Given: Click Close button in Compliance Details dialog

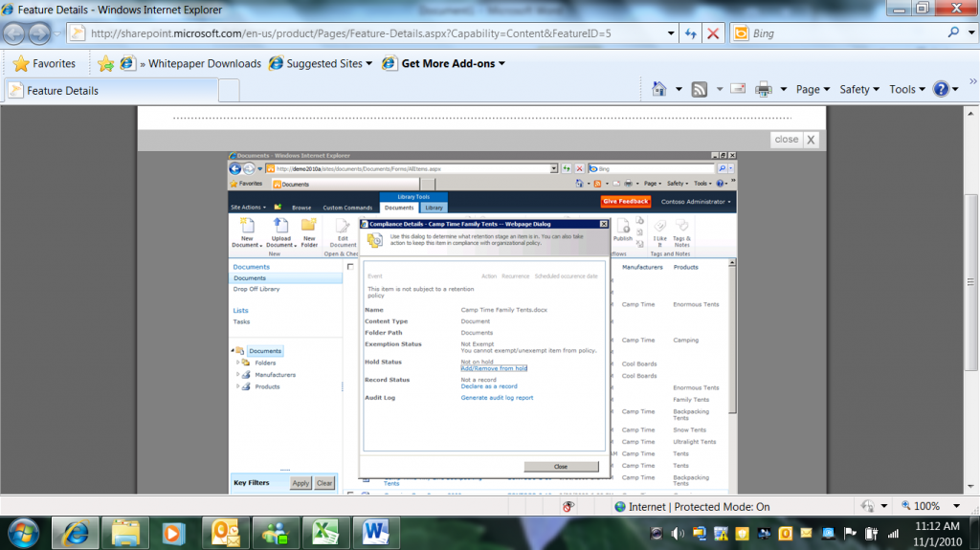Looking at the screenshot, I should pyautogui.click(x=561, y=467).
